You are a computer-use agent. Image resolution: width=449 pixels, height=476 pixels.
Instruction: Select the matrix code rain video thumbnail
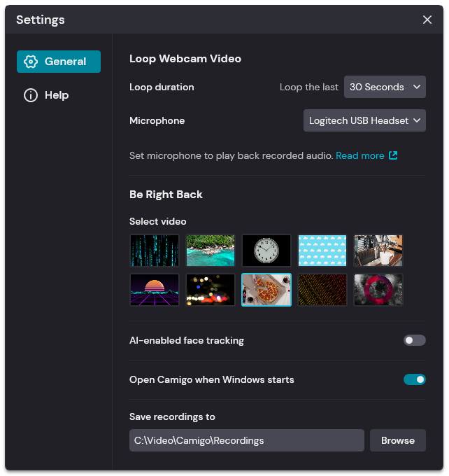pyautogui.click(x=155, y=251)
